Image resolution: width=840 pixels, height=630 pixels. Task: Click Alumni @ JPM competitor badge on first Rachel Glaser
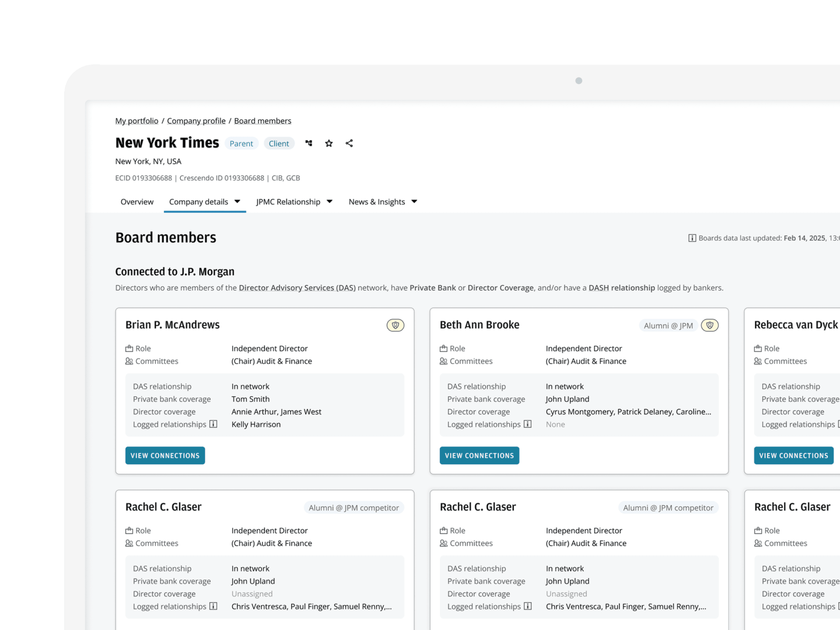[x=354, y=508]
